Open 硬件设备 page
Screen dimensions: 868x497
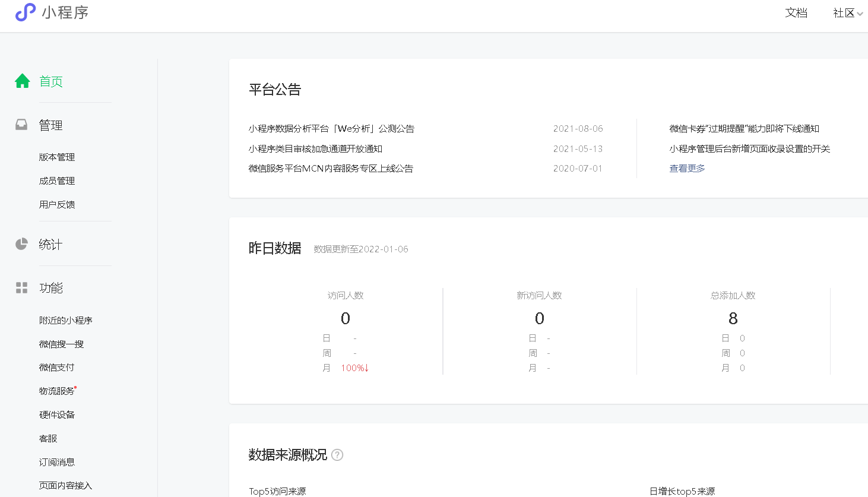point(57,414)
